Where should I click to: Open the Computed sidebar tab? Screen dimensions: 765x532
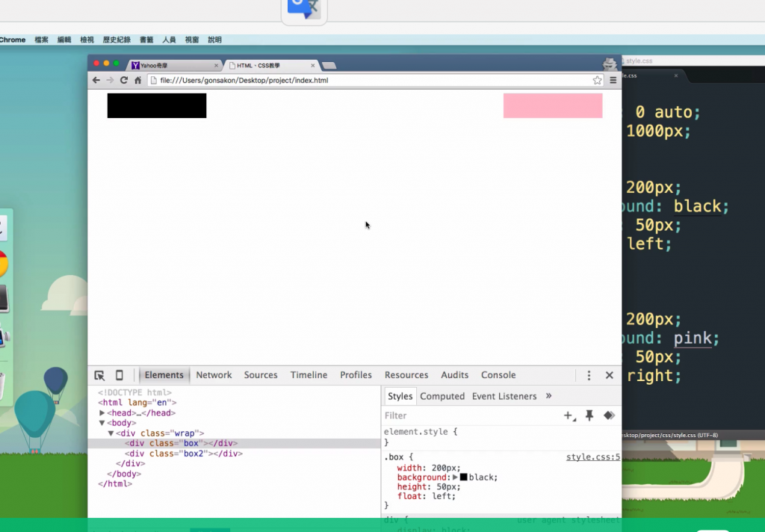coord(442,396)
